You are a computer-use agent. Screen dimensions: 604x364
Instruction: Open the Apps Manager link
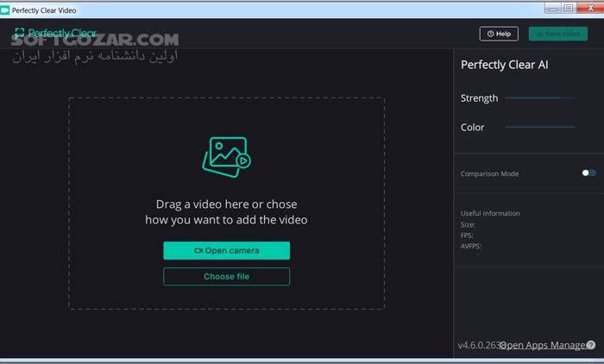[543, 345]
